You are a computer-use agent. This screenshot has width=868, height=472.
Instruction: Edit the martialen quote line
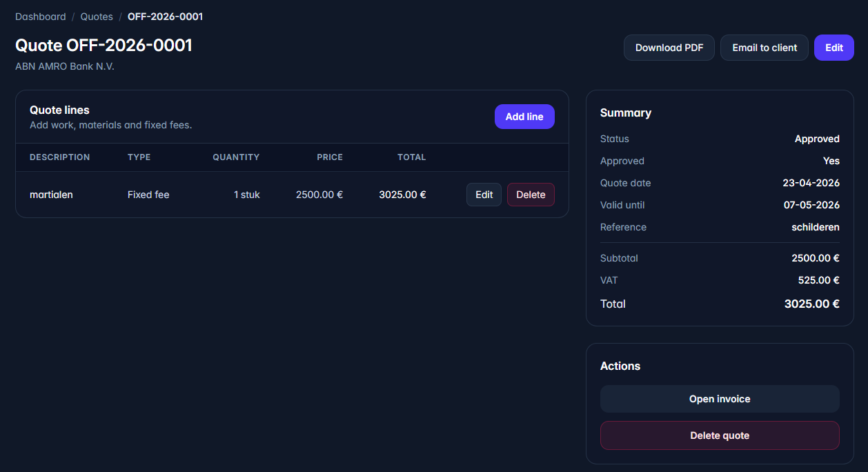point(484,195)
